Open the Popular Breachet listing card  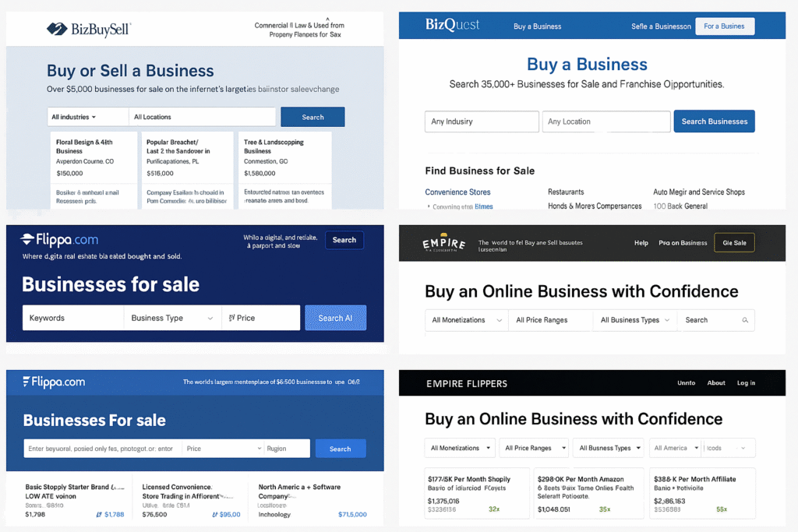tap(187, 170)
